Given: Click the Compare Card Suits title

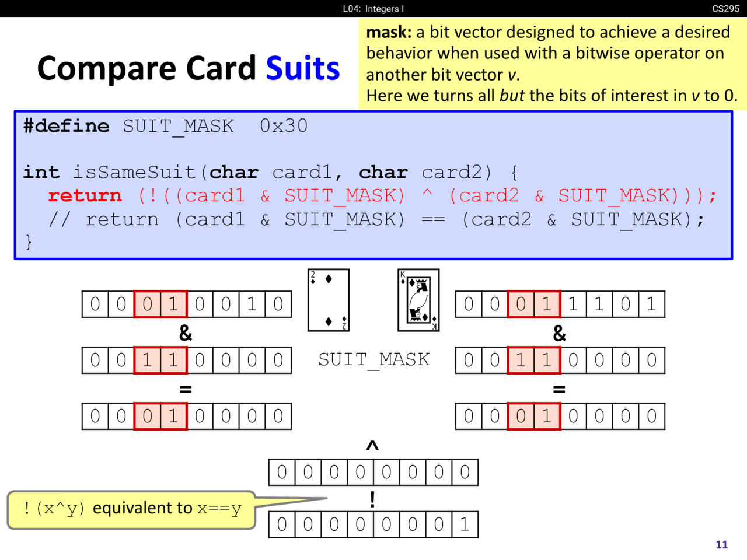Looking at the screenshot, I should [x=189, y=68].
